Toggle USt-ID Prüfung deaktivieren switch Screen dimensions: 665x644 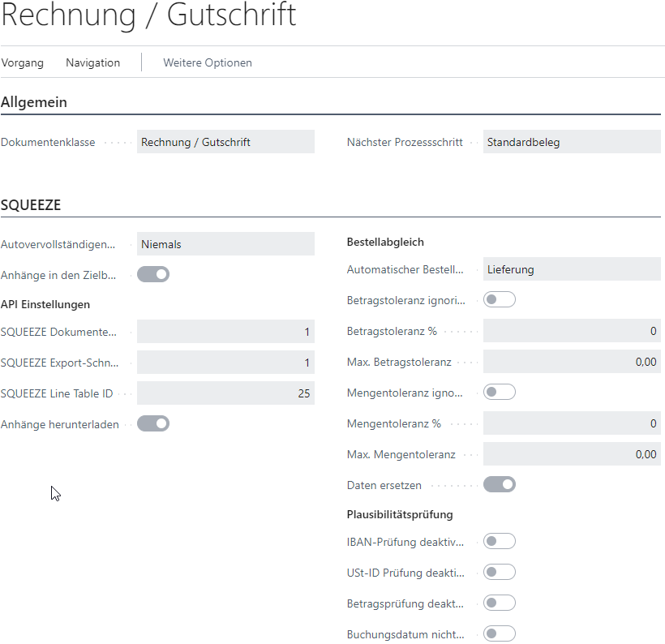500,573
